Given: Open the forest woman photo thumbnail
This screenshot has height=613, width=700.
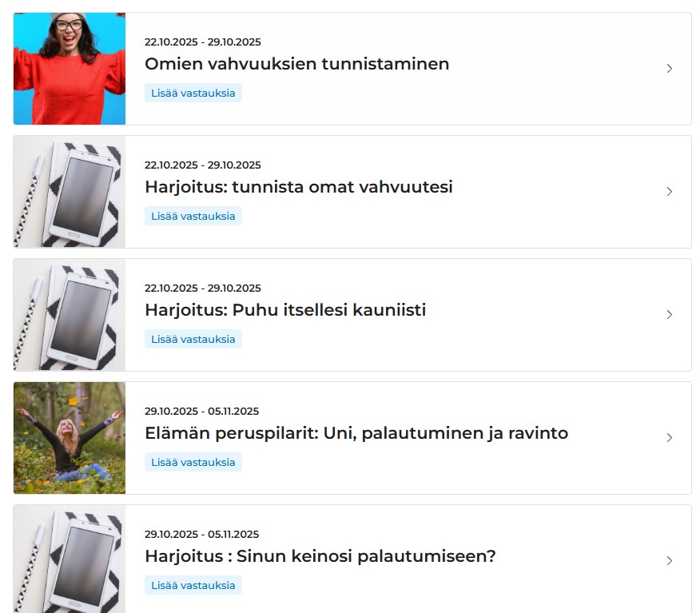Looking at the screenshot, I should tap(70, 438).
